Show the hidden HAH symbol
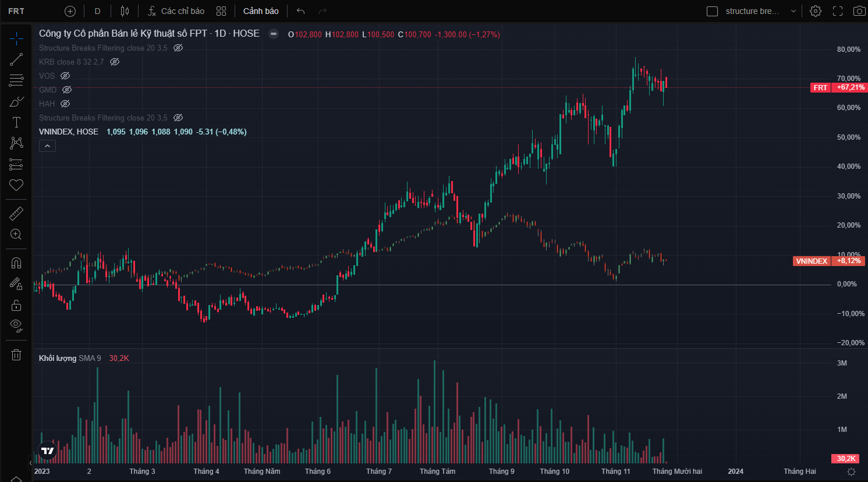 coord(65,104)
